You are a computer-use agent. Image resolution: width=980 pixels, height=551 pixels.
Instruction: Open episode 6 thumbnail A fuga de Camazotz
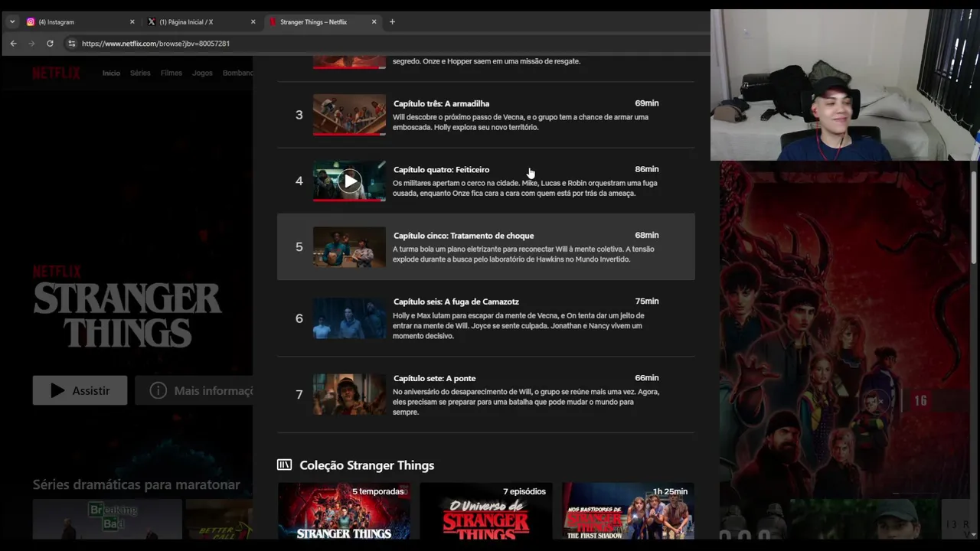click(x=349, y=318)
